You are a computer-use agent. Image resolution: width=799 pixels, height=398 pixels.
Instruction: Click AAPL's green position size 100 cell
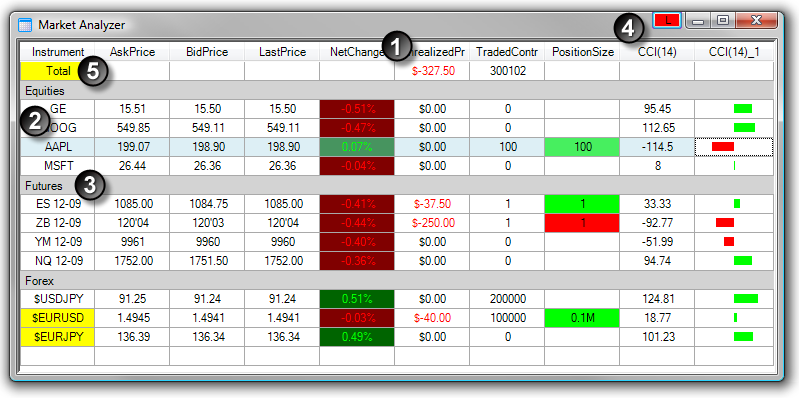(x=582, y=147)
